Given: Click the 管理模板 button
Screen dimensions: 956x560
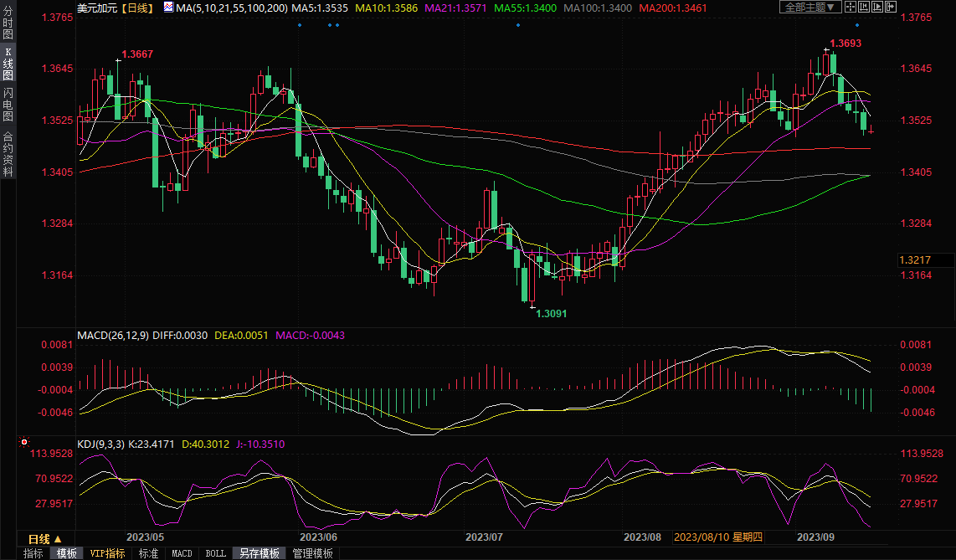Looking at the screenshot, I should point(311,553).
